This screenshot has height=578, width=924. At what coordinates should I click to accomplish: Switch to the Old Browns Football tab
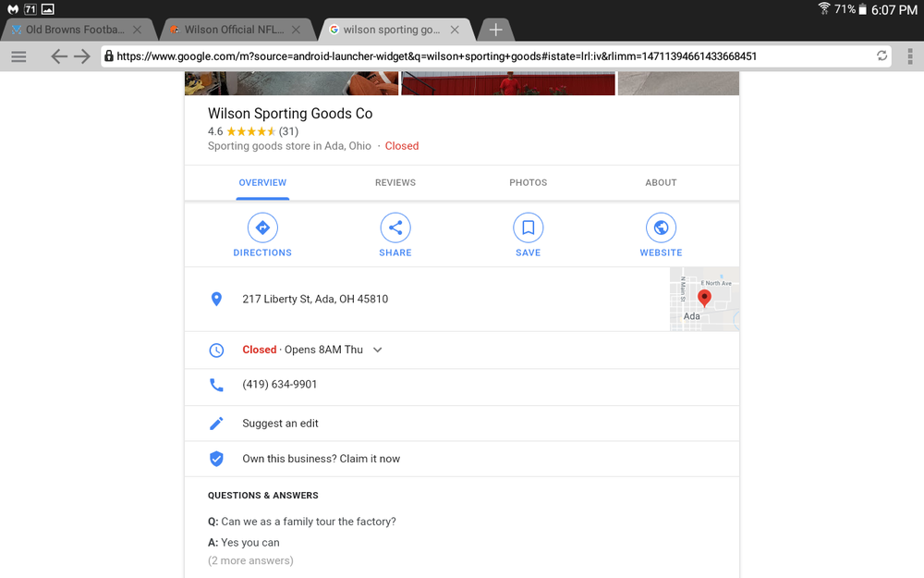click(x=76, y=30)
